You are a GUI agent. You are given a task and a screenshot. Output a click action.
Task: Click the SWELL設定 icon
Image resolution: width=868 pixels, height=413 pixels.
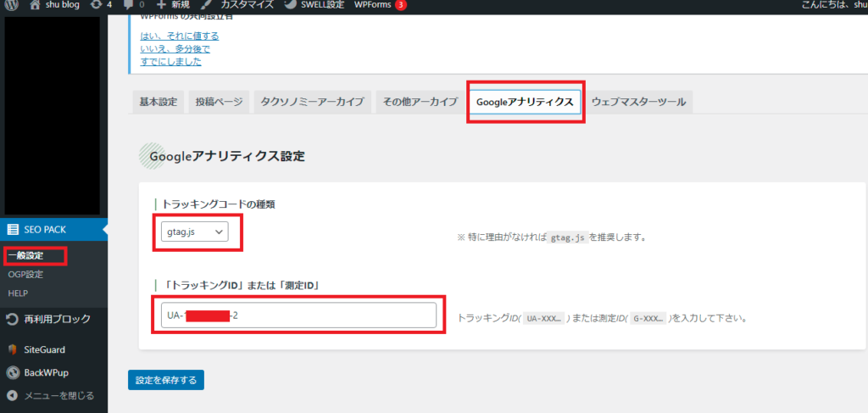pyautogui.click(x=290, y=5)
